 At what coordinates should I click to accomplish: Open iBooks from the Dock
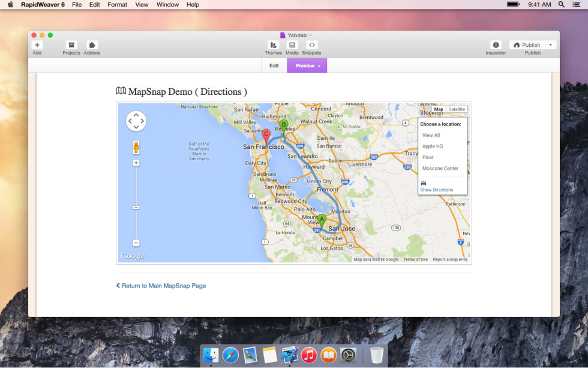pos(329,355)
